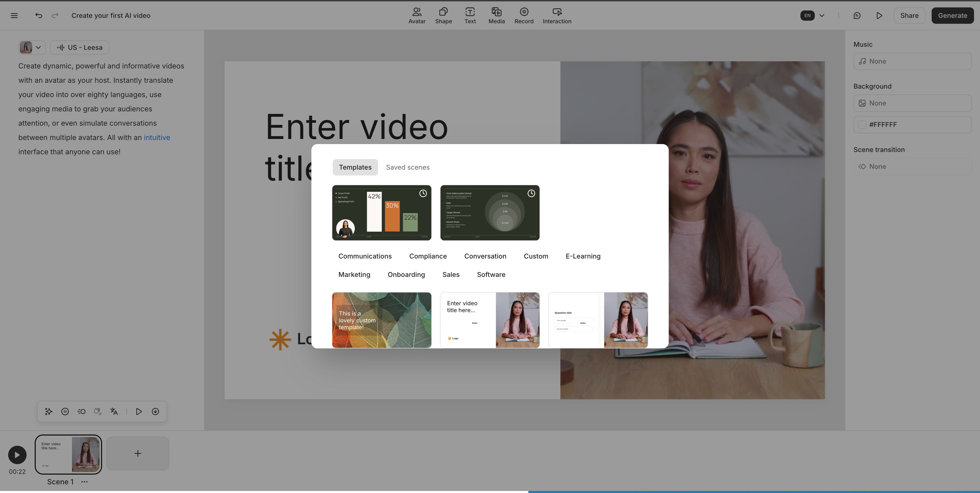Click the comments icon near Share
Screen dimensions: 980x493
click(x=857, y=15)
